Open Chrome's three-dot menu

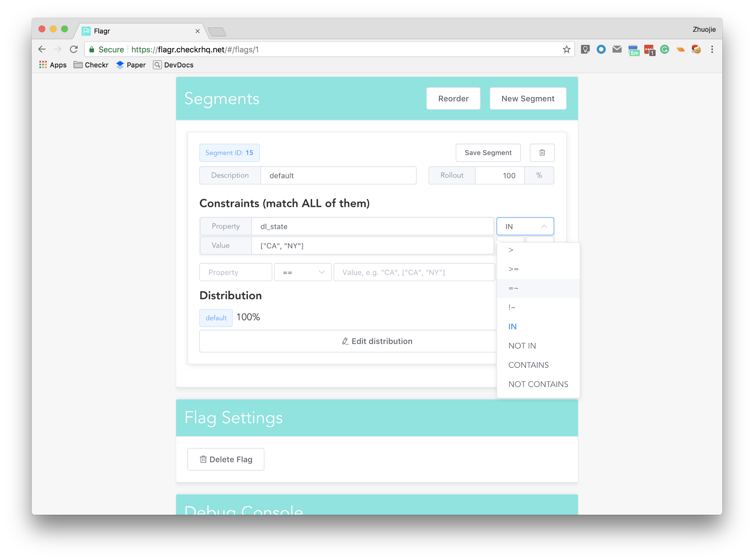pyautogui.click(x=712, y=49)
